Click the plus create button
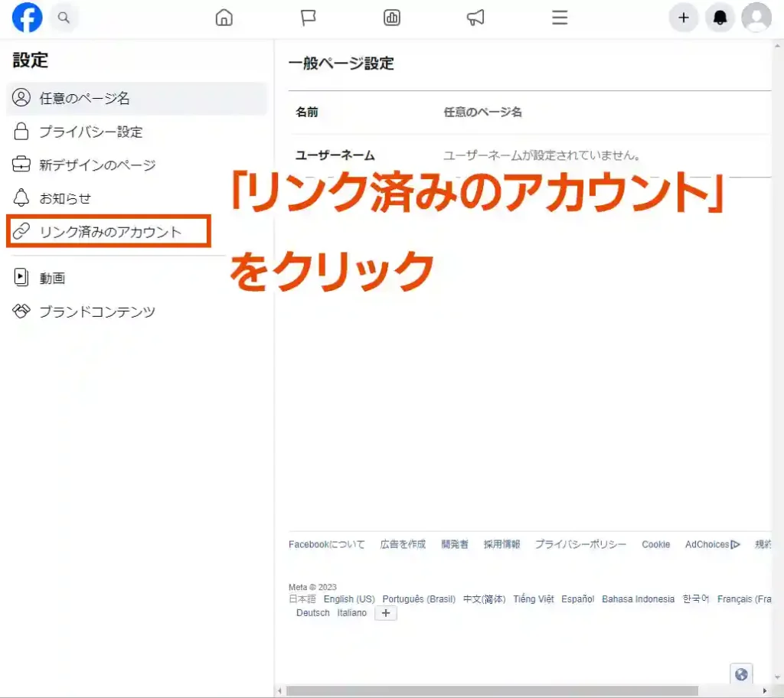The height and width of the screenshot is (698, 784). [x=684, y=18]
